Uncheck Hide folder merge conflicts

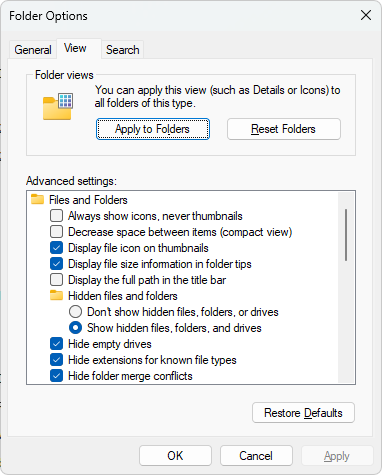(56, 376)
